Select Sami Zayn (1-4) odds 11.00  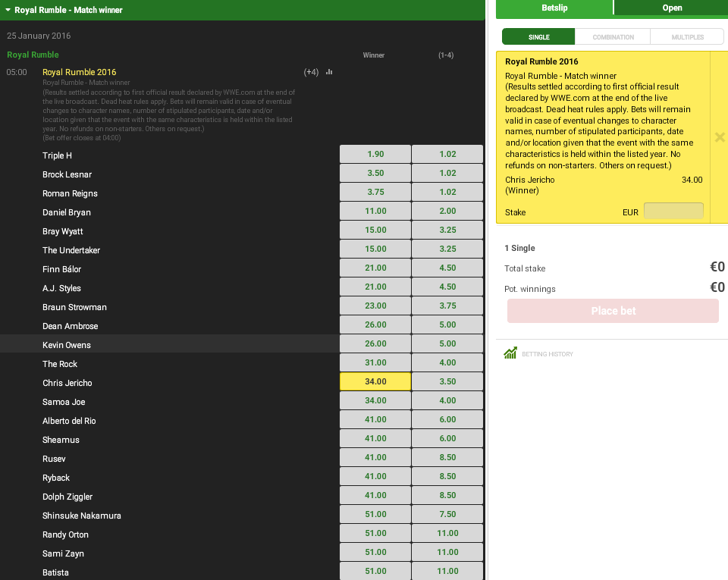447,553
